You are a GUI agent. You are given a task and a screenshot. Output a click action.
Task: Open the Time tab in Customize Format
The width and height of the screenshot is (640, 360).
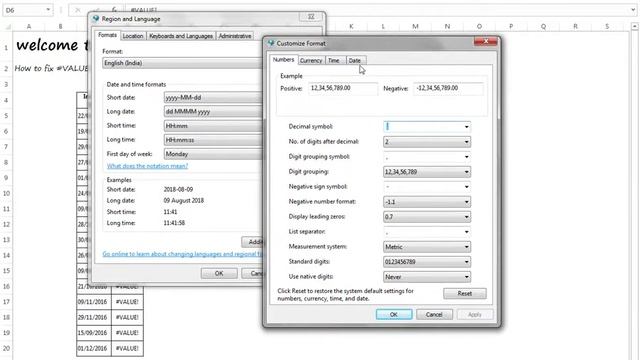(335, 60)
